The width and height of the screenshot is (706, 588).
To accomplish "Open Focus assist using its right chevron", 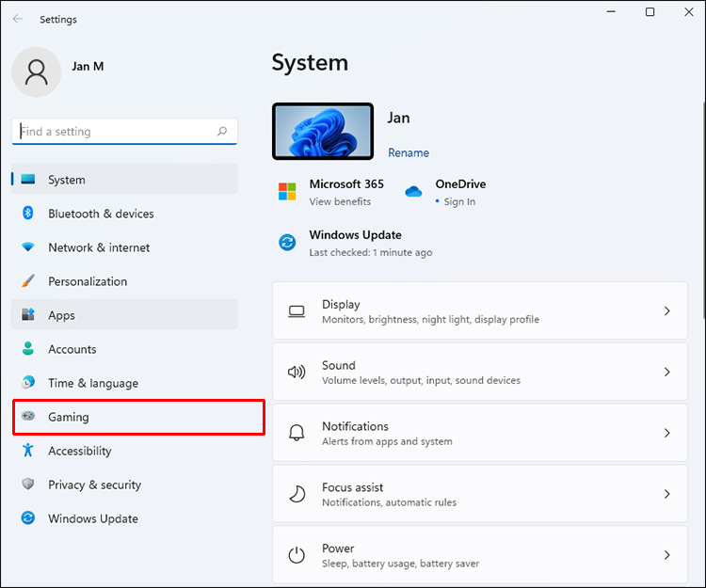I will pyautogui.click(x=666, y=494).
